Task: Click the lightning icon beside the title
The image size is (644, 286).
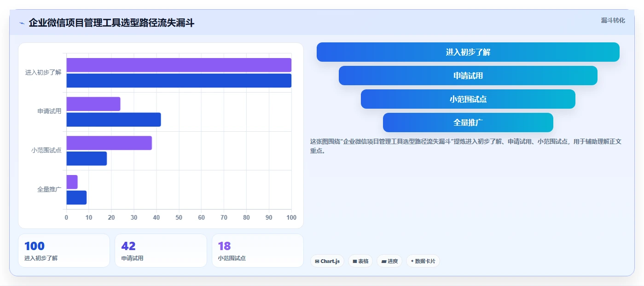Action: tap(22, 23)
